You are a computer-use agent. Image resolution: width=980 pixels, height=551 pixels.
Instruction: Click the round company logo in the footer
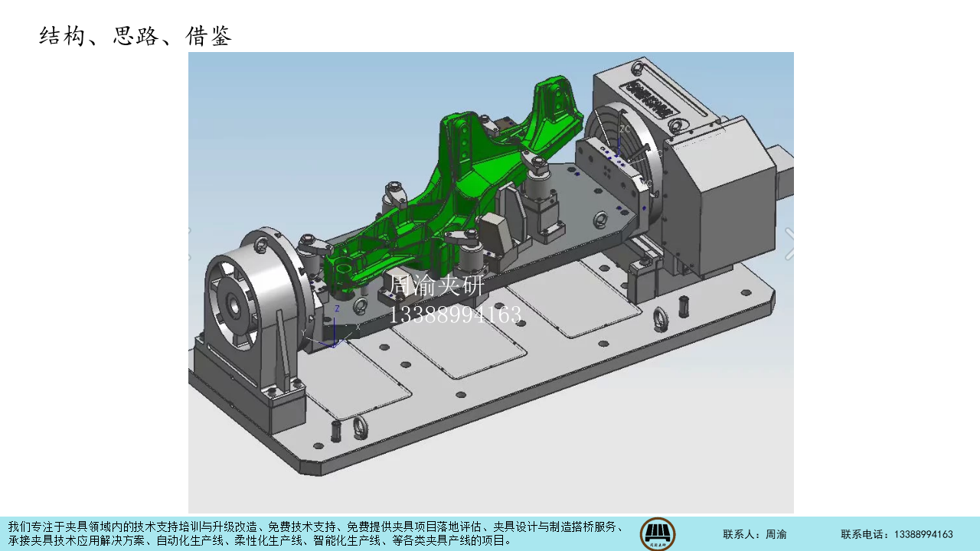point(658,534)
